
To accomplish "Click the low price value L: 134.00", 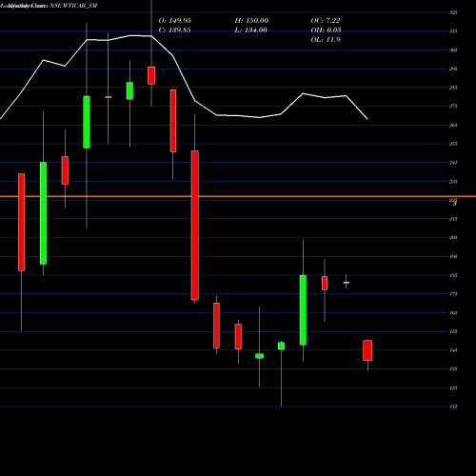I will (251, 30).
